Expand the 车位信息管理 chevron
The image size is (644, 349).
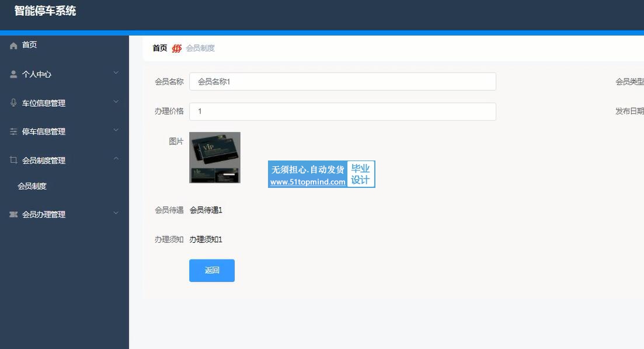point(116,102)
